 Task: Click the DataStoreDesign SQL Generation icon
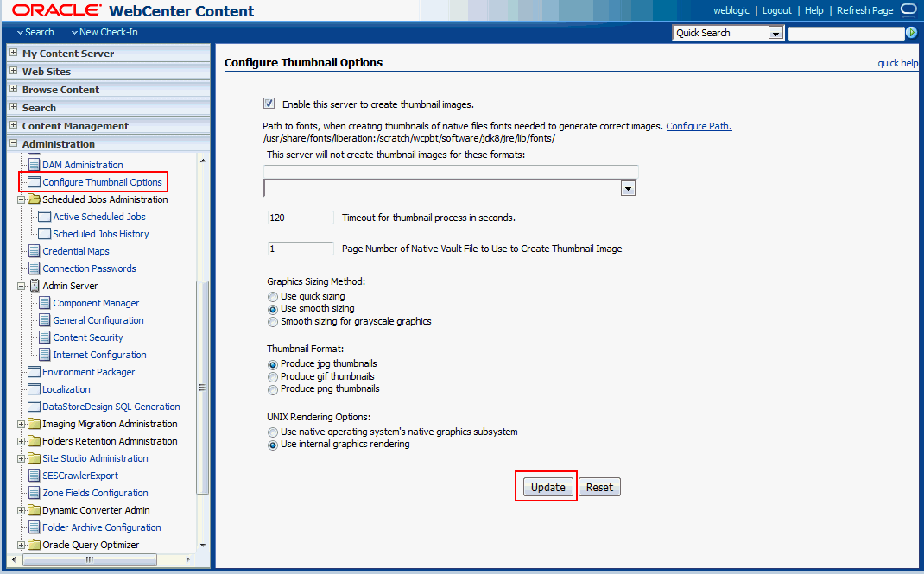(x=35, y=407)
